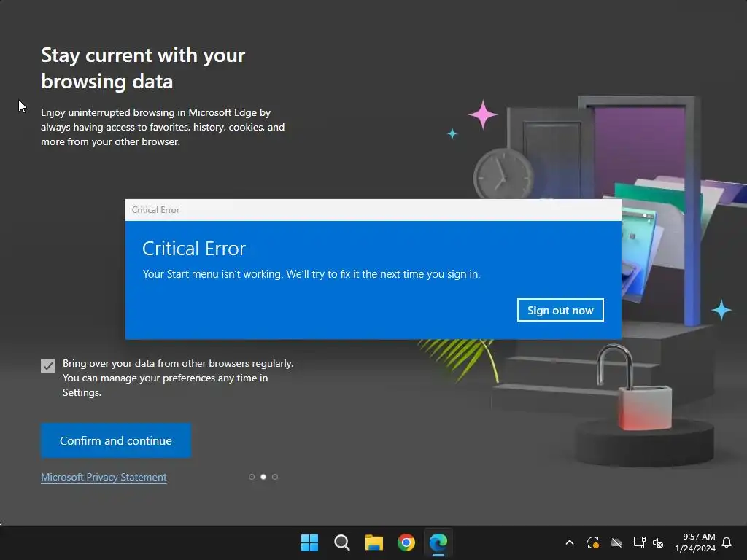Click Sign out now button
The image size is (747, 560).
pos(560,310)
